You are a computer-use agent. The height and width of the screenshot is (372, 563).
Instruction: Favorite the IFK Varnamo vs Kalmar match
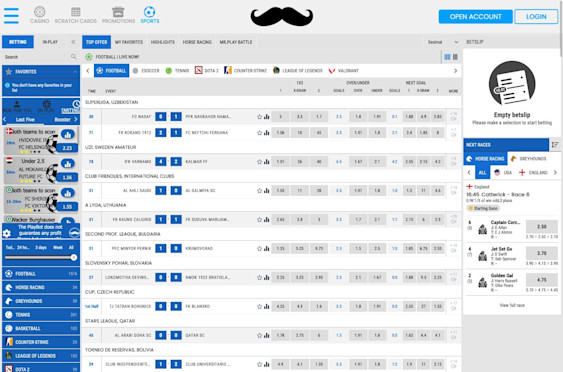coord(259,162)
